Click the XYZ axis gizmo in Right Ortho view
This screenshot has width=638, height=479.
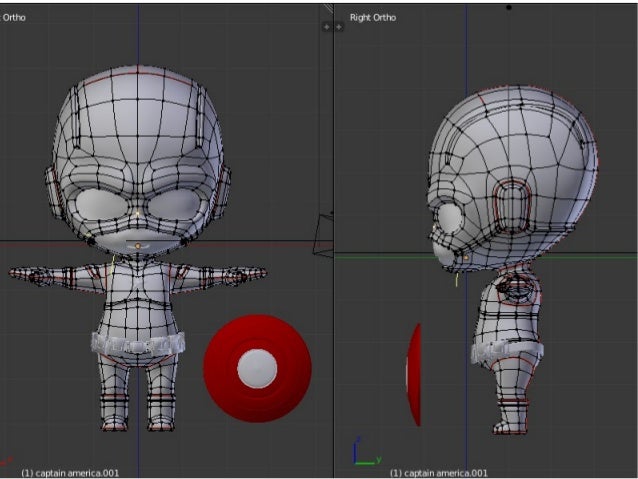point(362,453)
